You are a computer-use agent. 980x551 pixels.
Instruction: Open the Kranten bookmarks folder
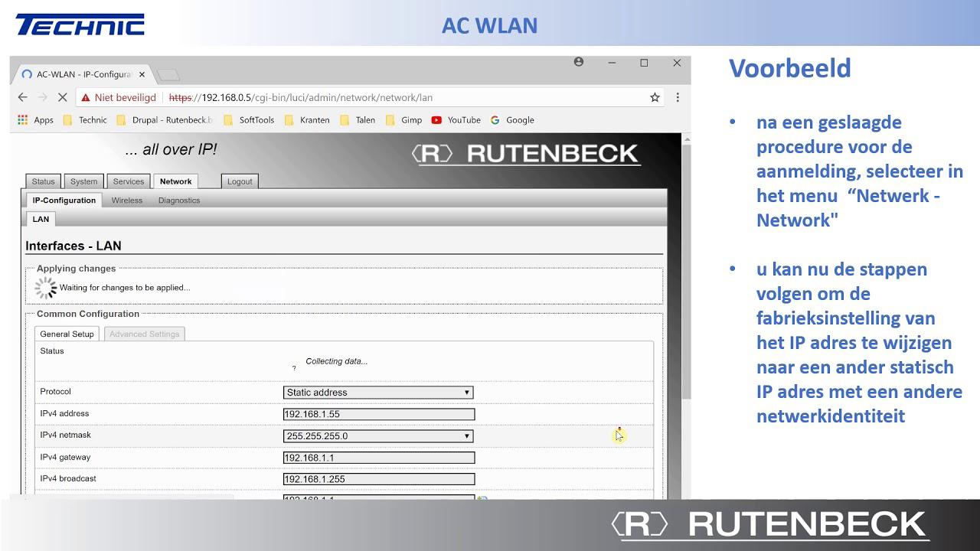tap(307, 120)
